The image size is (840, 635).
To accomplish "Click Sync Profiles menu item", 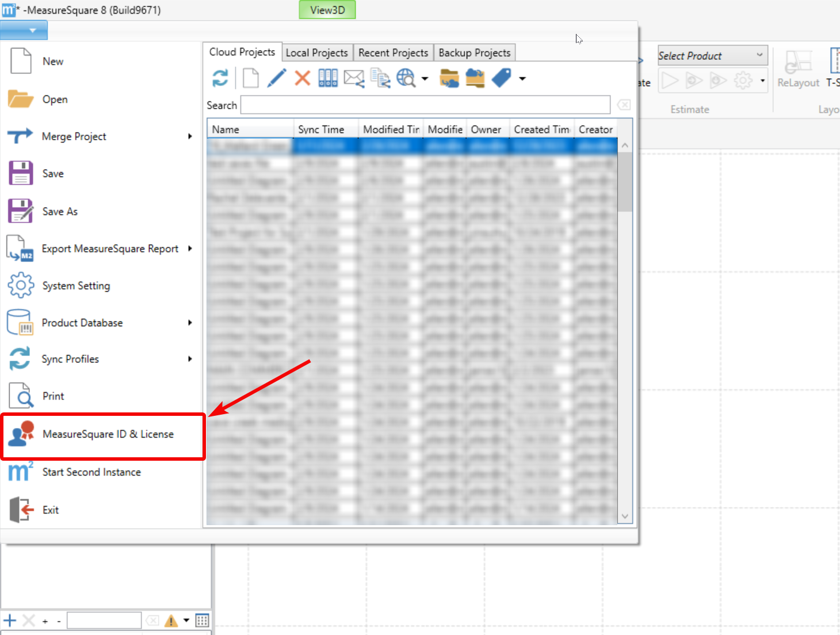I will tap(101, 359).
